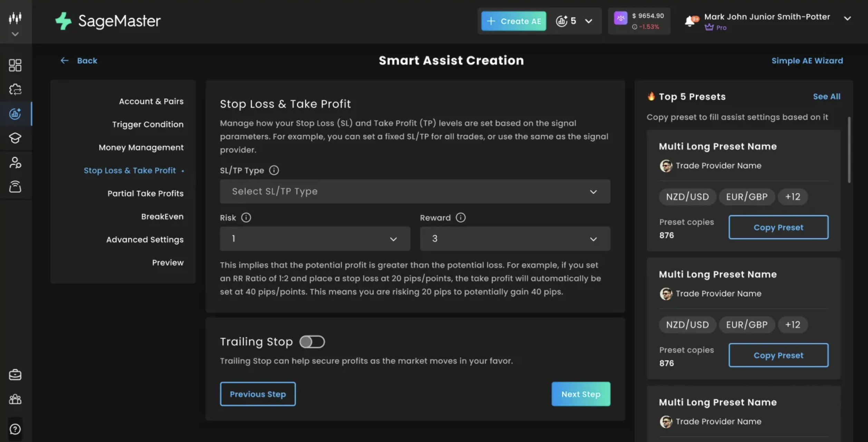This screenshot has height=442, width=868.
Task: Click the Next Step button
Action: [580, 394]
